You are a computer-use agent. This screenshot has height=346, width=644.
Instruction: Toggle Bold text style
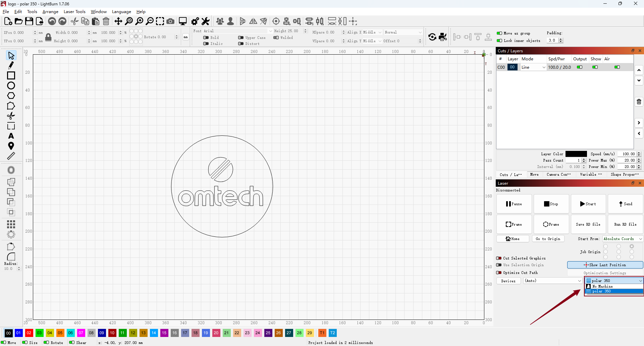click(x=206, y=38)
